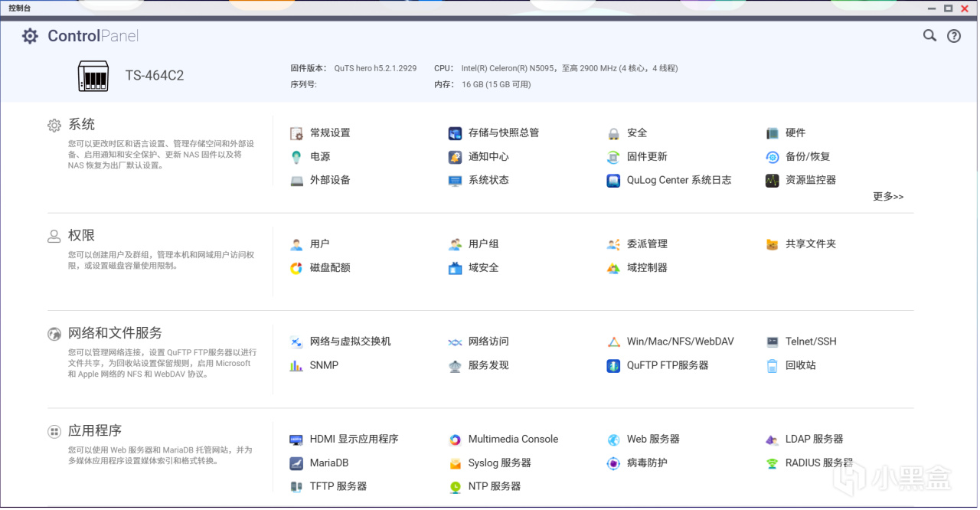Open the SNMP chart icon
This screenshot has width=980, height=510.
297,366
